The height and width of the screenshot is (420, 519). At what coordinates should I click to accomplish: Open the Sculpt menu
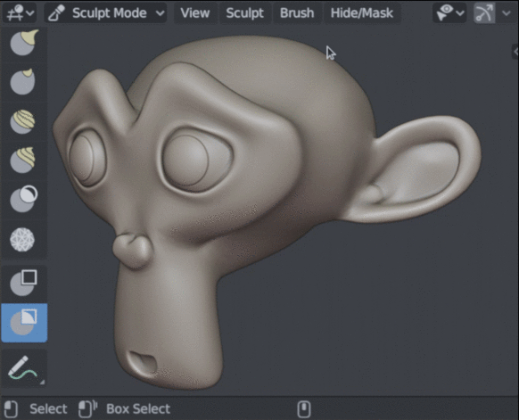click(x=244, y=12)
